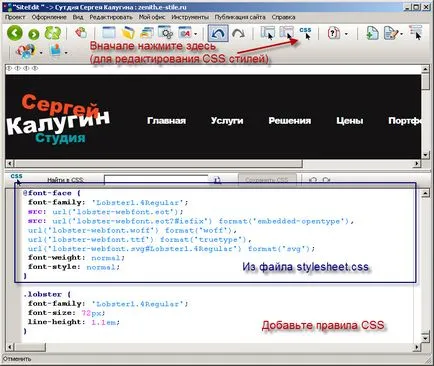Click the window with gears settings icon
This screenshot has width=434, height=366.
[165, 33]
